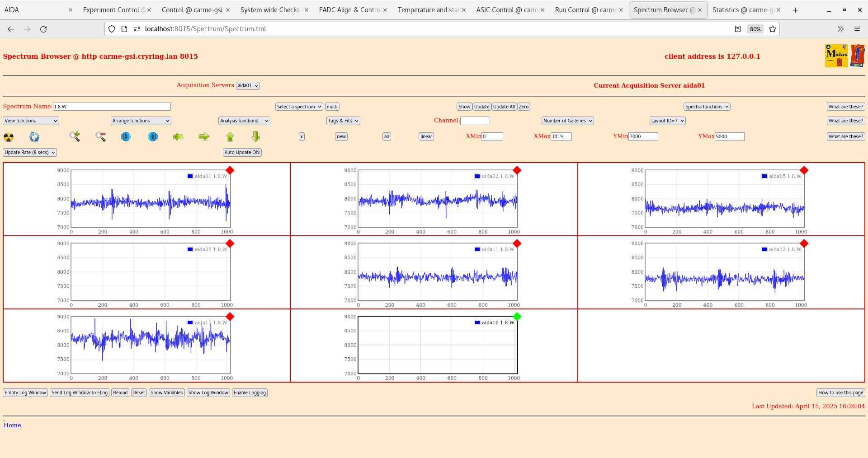The height and width of the screenshot is (458, 868).
Task: Click the multi button
Action: point(332,107)
